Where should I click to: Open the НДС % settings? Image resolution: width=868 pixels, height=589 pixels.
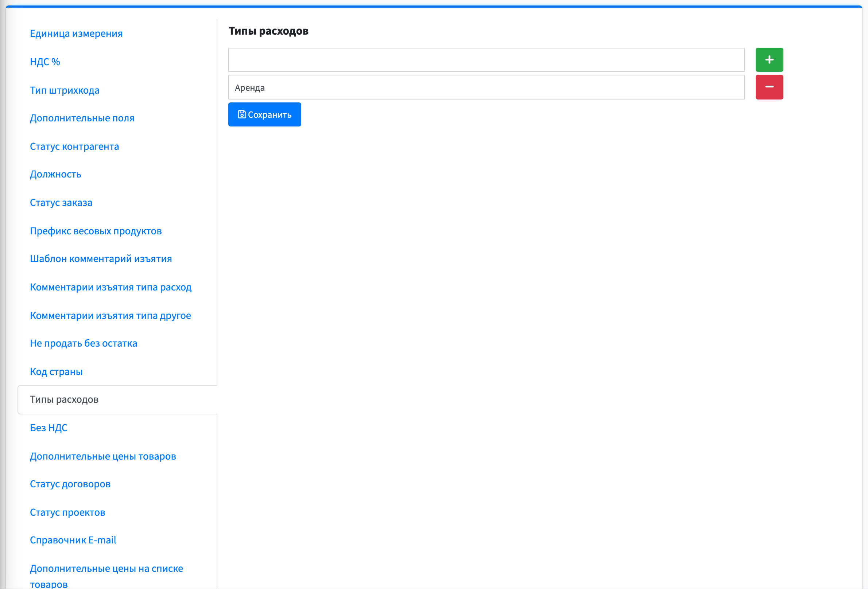45,62
